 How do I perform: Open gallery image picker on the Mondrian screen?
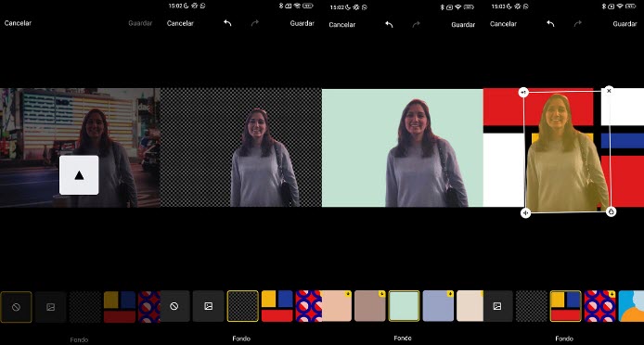point(497,306)
